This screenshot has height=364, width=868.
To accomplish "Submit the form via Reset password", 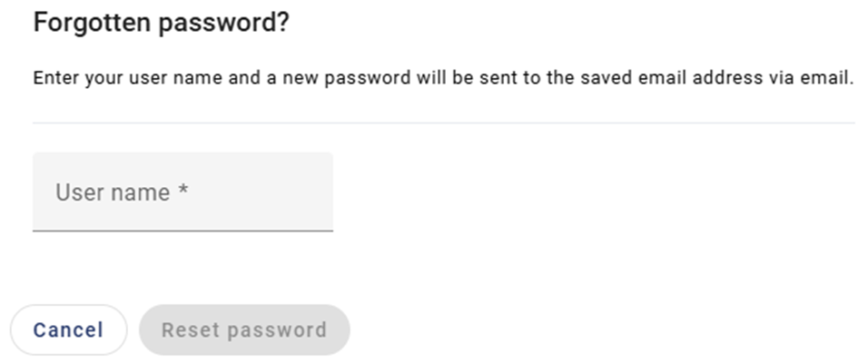I will pos(243,330).
